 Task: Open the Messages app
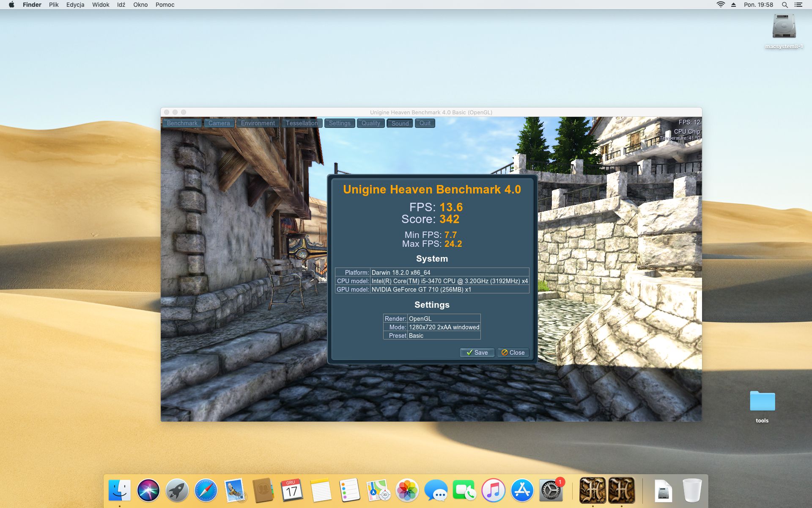click(x=436, y=491)
